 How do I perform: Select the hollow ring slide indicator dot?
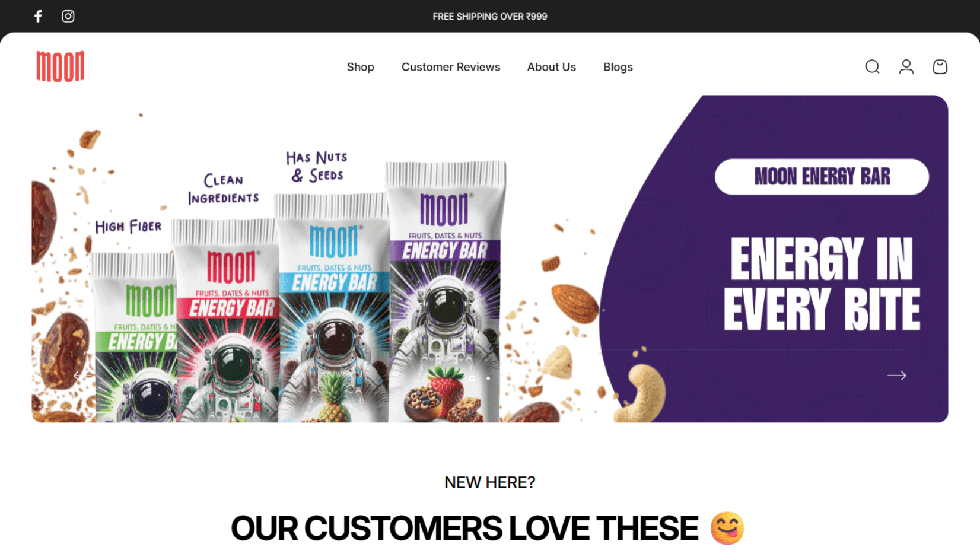(472, 378)
